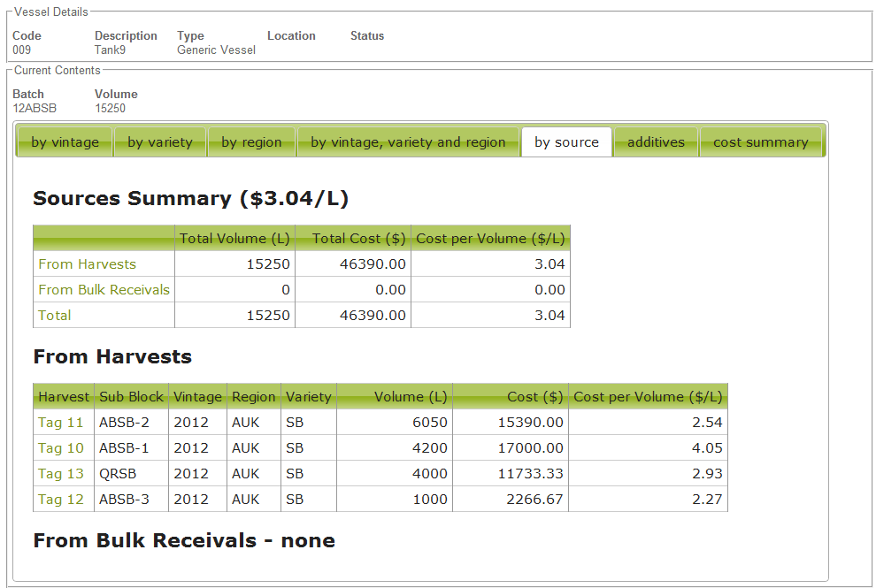The height and width of the screenshot is (588, 876).
Task: Click volume value 4000 for Tag 13
Action: [x=430, y=474]
